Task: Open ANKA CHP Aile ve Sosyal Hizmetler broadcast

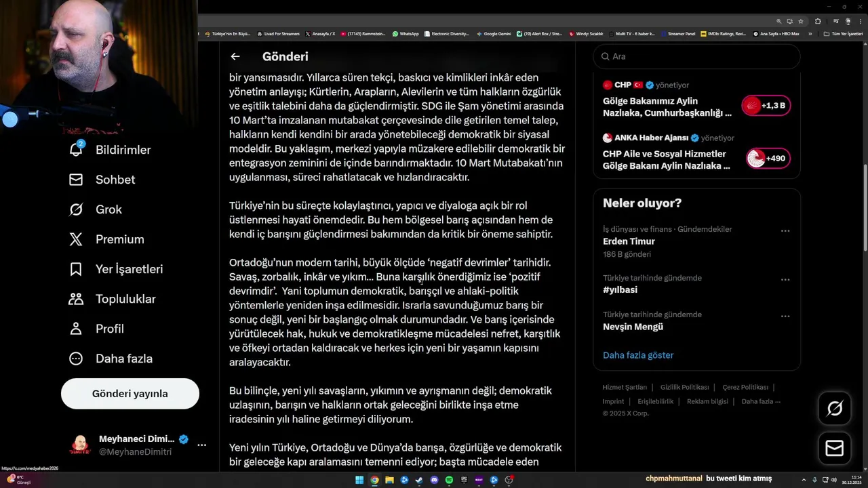Action: pyautogui.click(x=667, y=160)
